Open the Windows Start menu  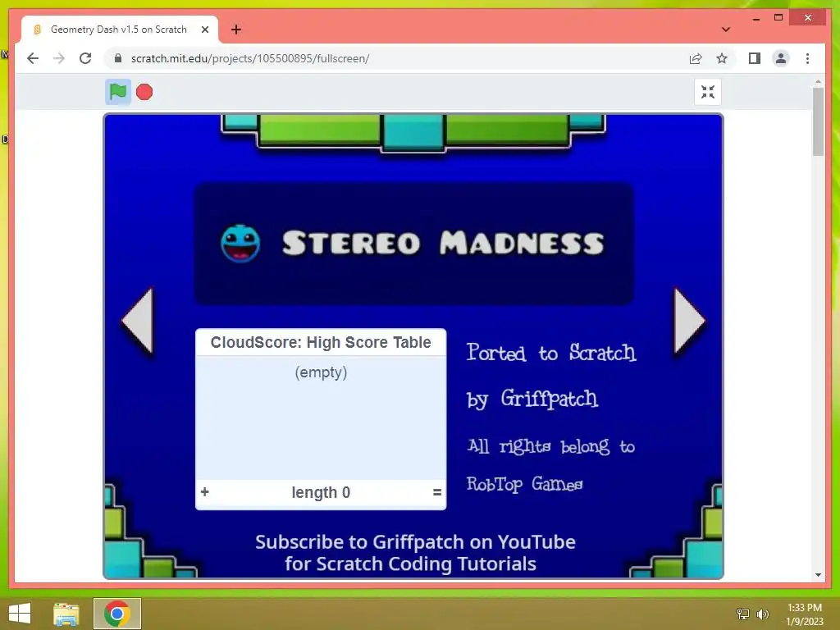20,614
